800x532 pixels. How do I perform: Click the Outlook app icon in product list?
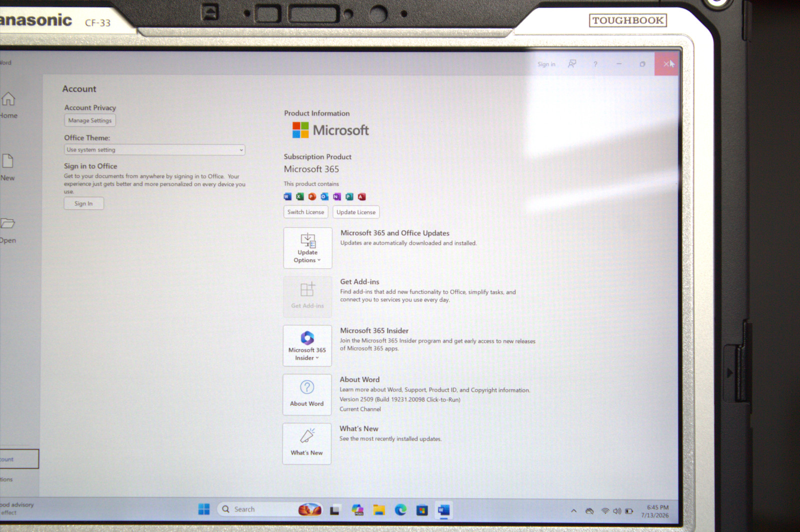tap(324, 197)
